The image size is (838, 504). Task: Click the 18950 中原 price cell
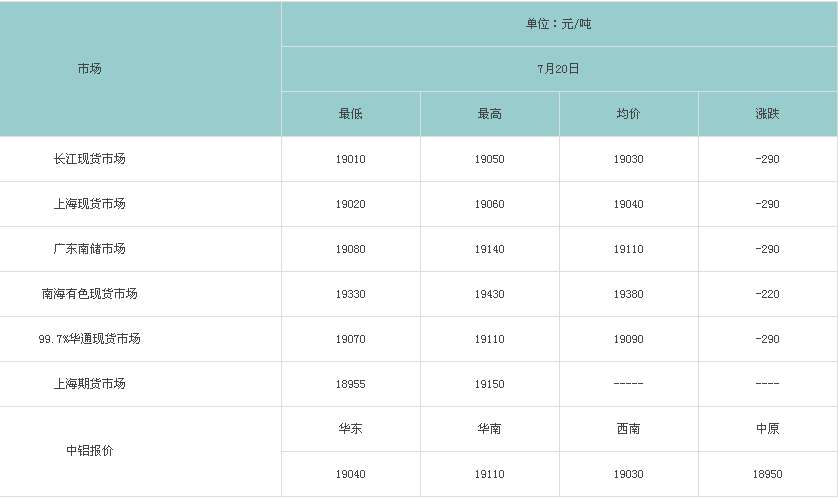(x=767, y=475)
